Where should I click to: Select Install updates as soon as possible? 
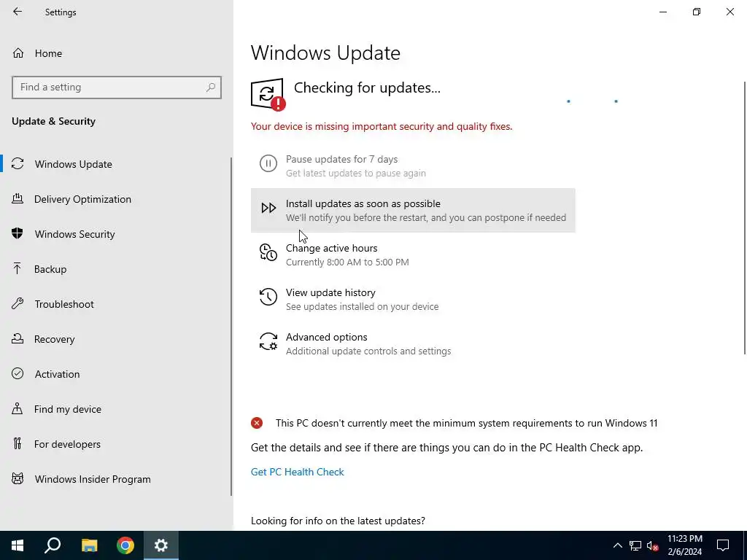click(x=413, y=210)
